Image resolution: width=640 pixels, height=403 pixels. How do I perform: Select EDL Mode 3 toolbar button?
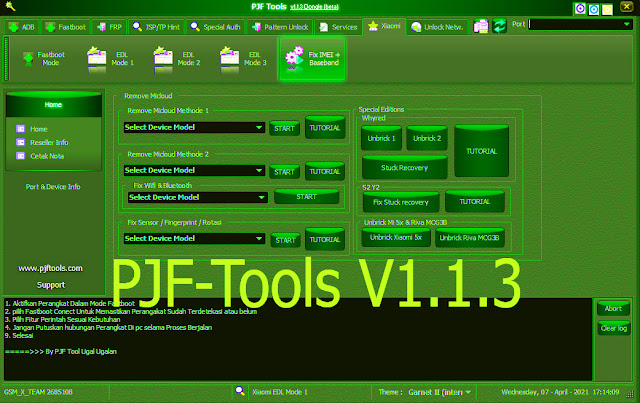[243, 59]
